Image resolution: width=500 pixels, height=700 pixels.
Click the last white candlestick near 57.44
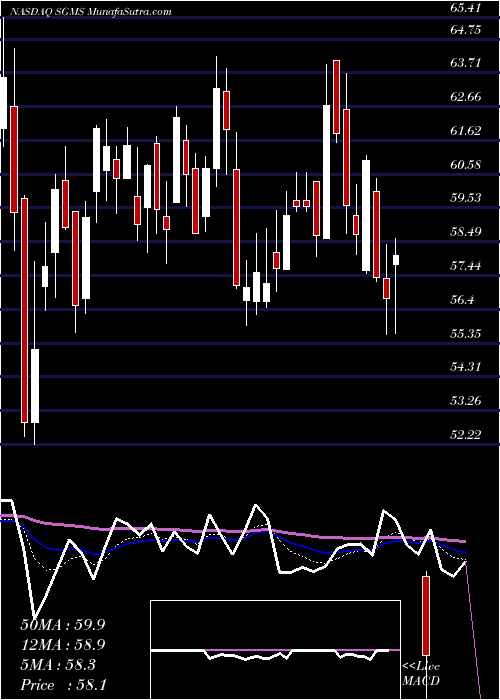coord(396,286)
